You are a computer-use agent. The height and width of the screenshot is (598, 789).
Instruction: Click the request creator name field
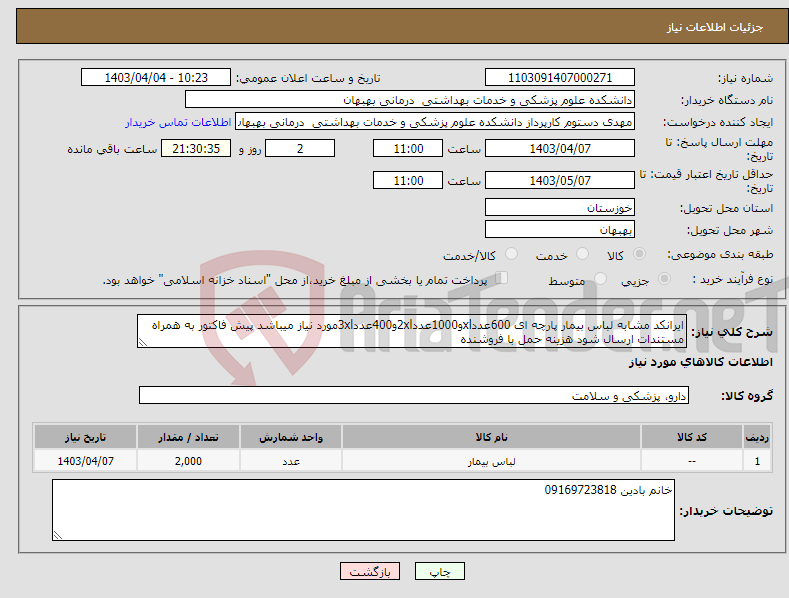click(x=435, y=122)
